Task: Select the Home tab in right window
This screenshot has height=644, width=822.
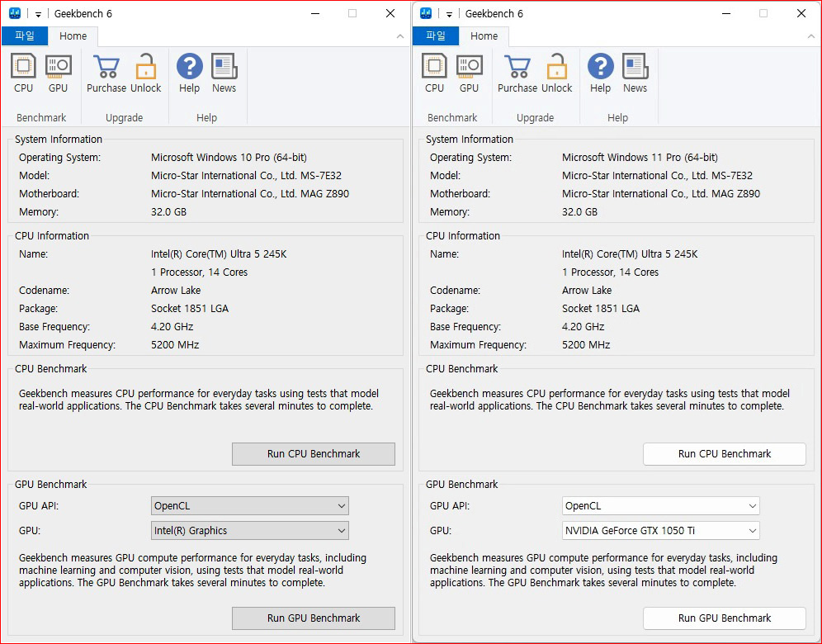Action: (x=484, y=36)
